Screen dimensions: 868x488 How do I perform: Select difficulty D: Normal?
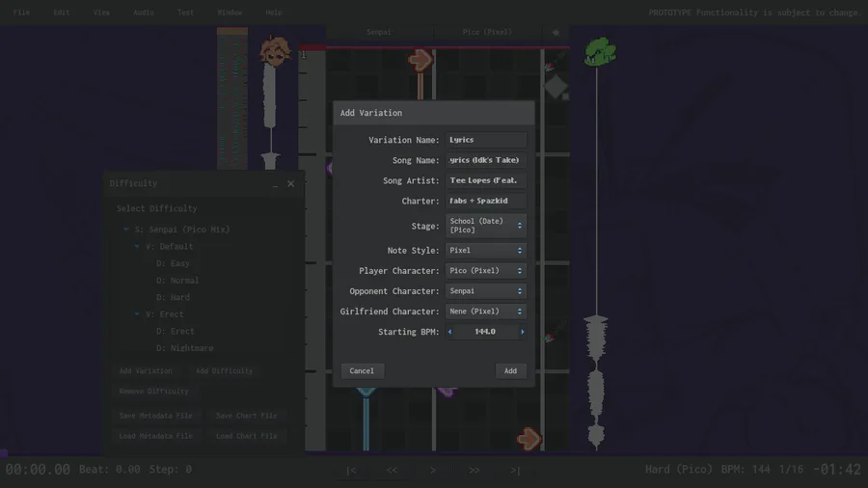pyautogui.click(x=177, y=281)
